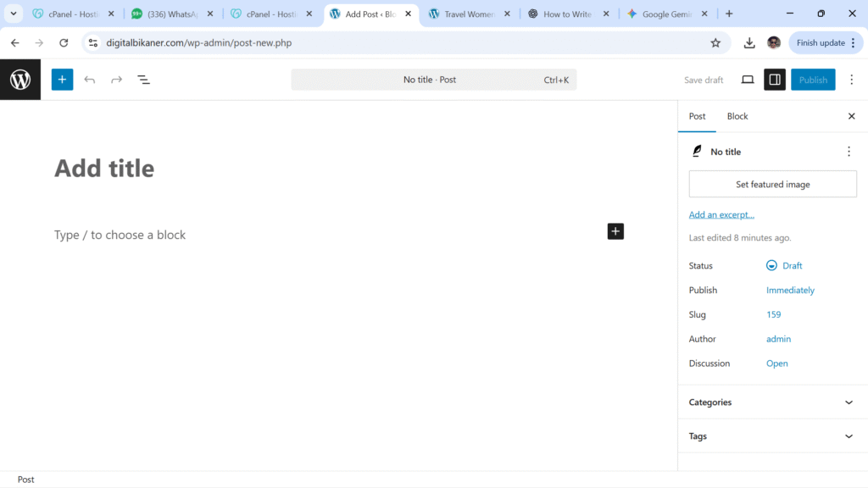Click the preview (View) laptop icon
The height and width of the screenshot is (488, 868).
point(748,80)
